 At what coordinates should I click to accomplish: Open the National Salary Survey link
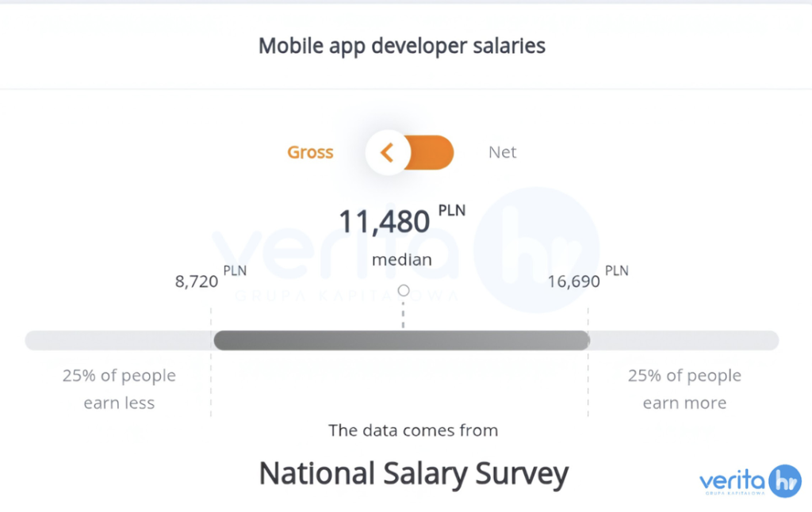coord(414,474)
